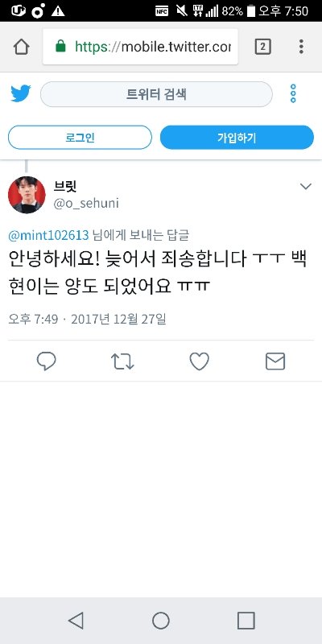Tap the Android recent apps square button

click(x=246, y=620)
